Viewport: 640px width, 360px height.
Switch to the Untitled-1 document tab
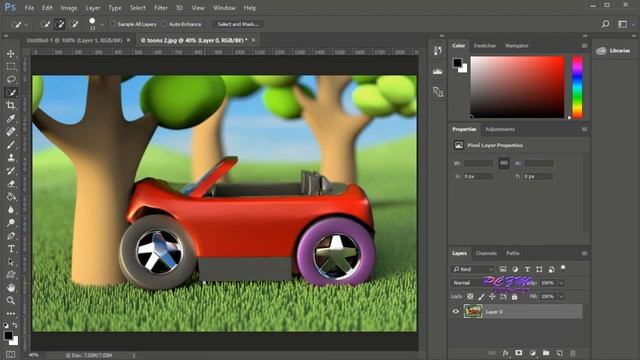74,40
